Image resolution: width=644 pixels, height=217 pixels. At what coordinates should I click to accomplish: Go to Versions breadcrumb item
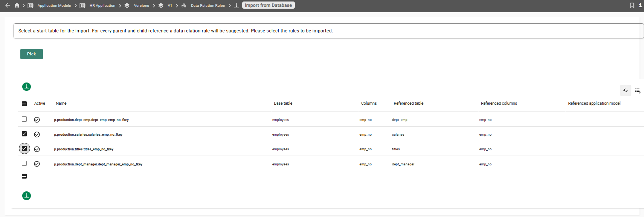click(141, 6)
